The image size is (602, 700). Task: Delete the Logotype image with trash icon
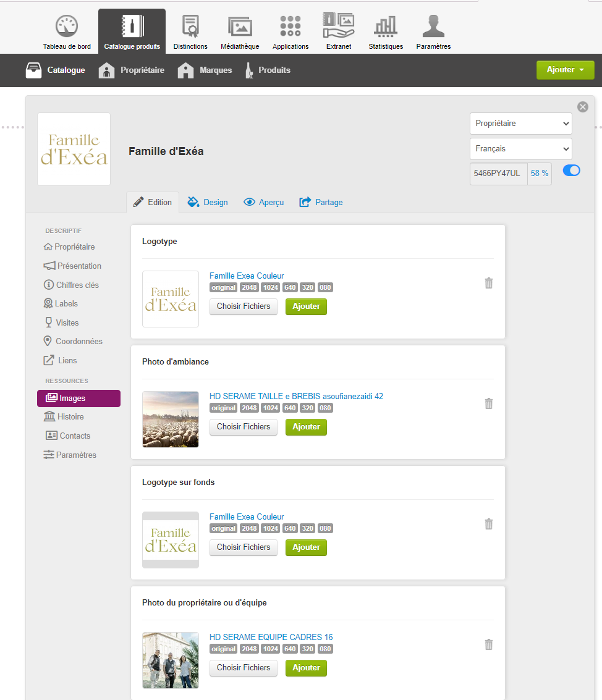pos(488,283)
